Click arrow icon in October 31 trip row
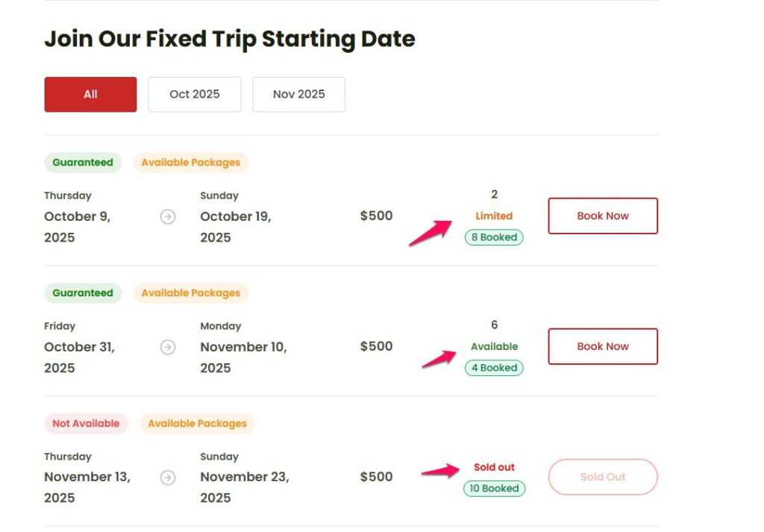The image size is (764, 532). [168, 347]
